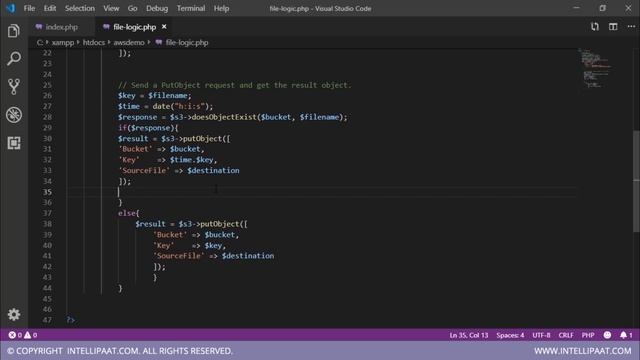Click 'Key' => $key on line 40
This screenshot has height=360, width=640.
189,245
